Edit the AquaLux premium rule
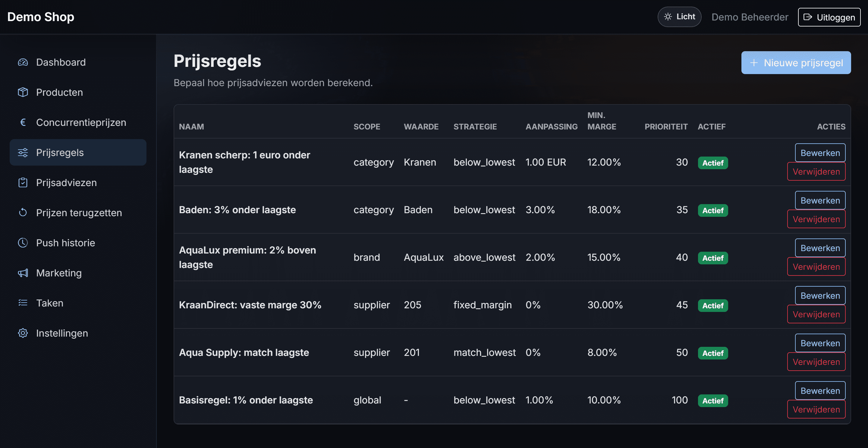 [820, 248]
